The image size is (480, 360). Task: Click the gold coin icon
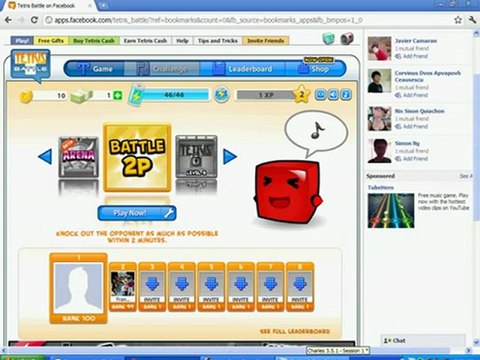[26, 96]
